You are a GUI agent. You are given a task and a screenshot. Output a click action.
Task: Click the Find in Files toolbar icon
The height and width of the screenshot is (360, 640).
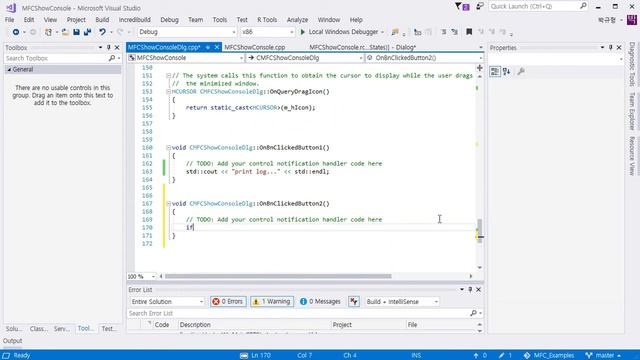(x=395, y=32)
